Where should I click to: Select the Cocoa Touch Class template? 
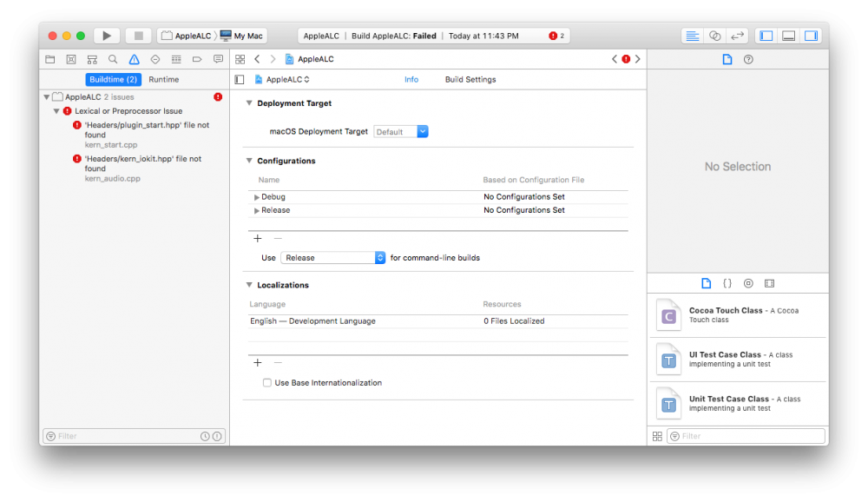pos(738,315)
